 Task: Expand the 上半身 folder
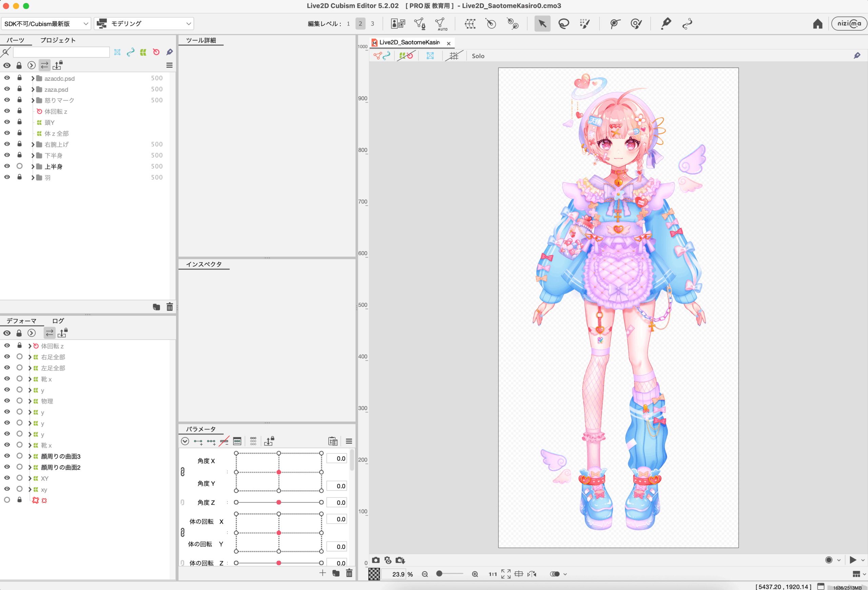click(x=33, y=166)
